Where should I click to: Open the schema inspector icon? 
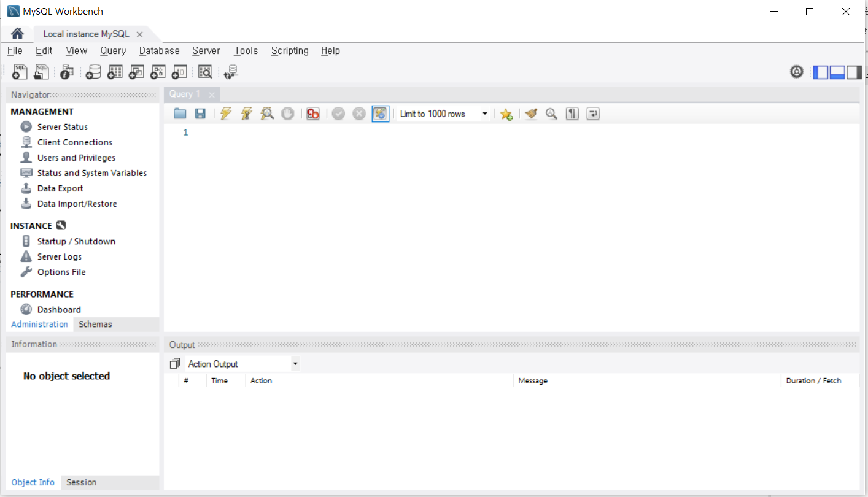coord(67,72)
